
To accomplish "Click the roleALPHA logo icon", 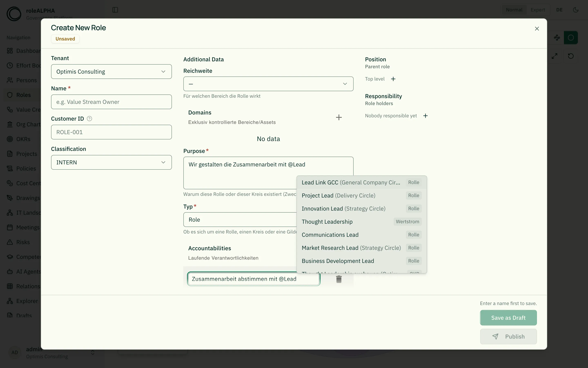I will pos(14,14).
